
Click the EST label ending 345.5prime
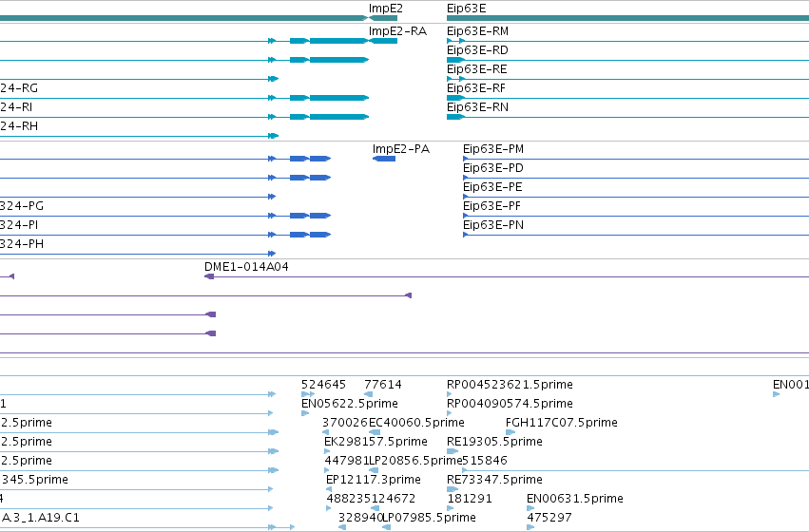(34, 480)
